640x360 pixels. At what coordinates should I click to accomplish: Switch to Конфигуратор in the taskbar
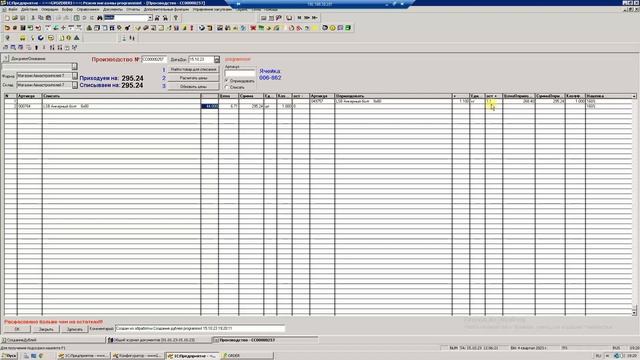click(x=137, y=356)
